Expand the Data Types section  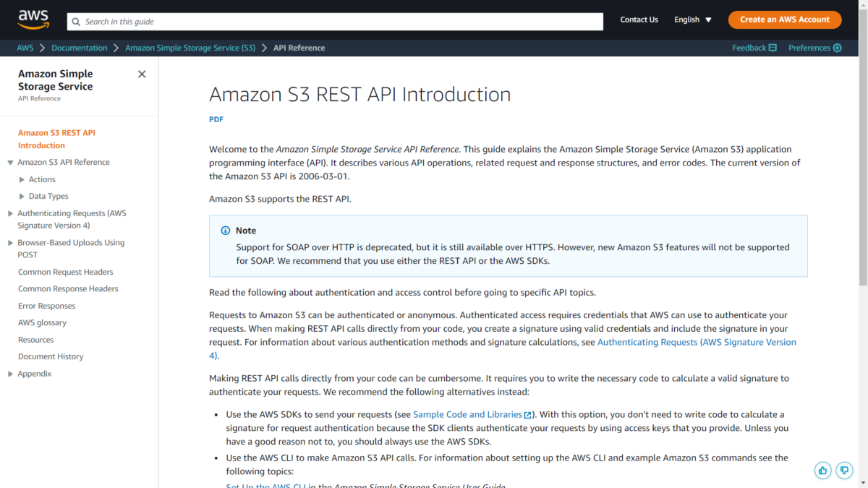(22, 196)
